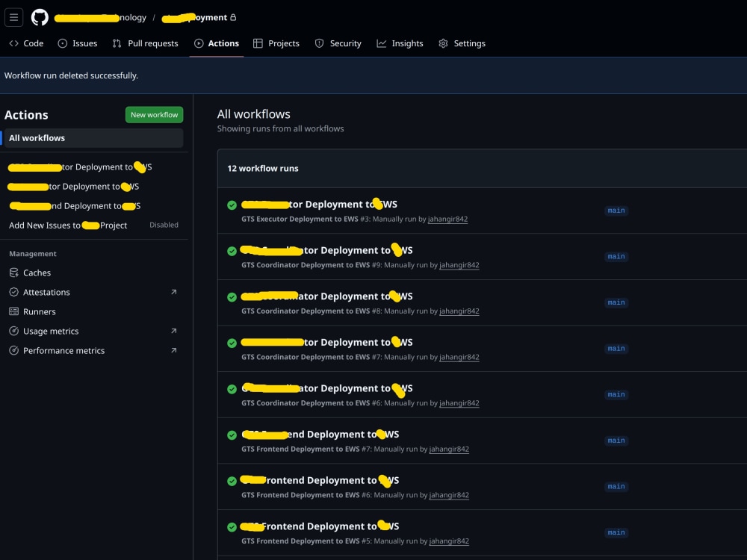Viewport: 747px width, 560px height.
Task: Click the New workflow button
Action: click(x=155, y=115)
